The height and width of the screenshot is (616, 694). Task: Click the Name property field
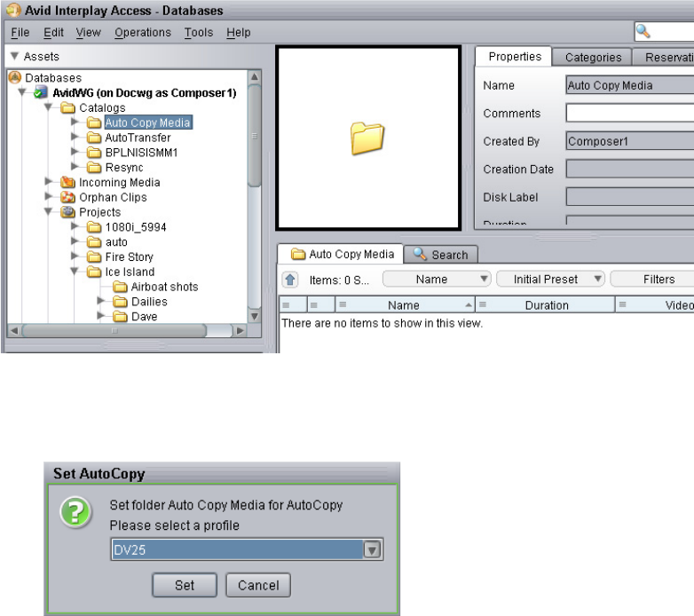[630, 85]
